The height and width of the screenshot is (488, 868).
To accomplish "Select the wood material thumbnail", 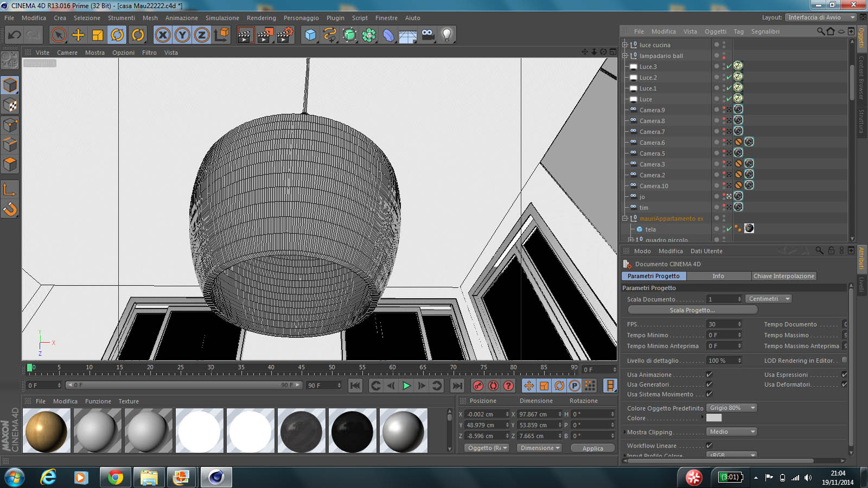I will pyautogui.click(x=47, y=431).
